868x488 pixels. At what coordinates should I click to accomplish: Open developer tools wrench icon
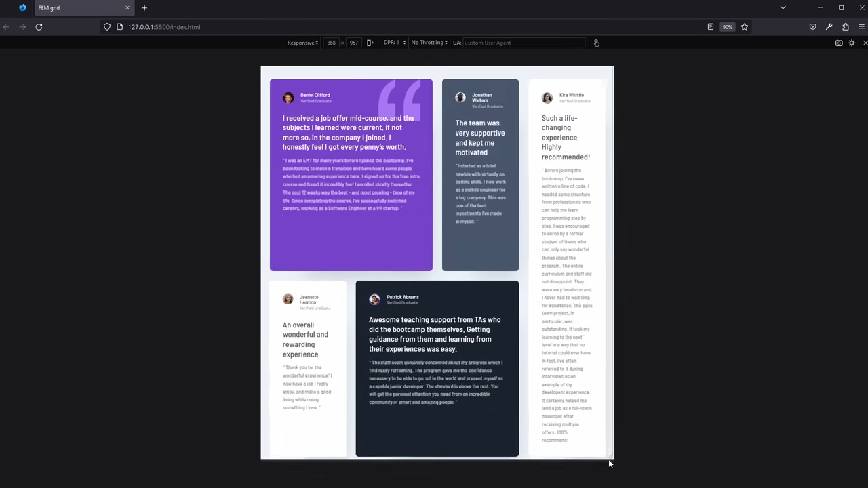pos(829,27)
